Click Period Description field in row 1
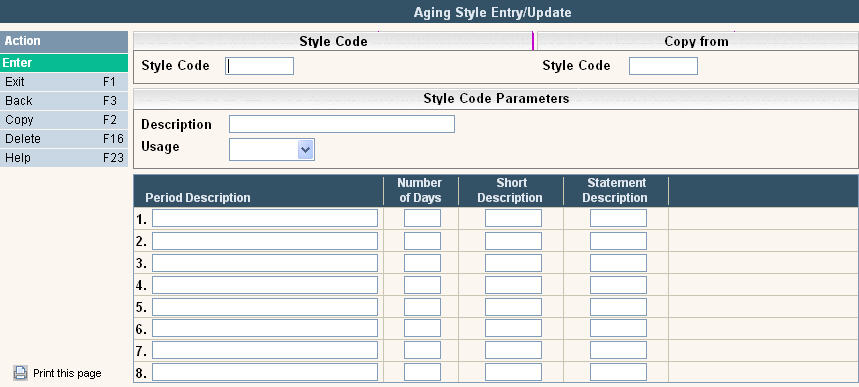859x387 pixels. click(265, 218)
